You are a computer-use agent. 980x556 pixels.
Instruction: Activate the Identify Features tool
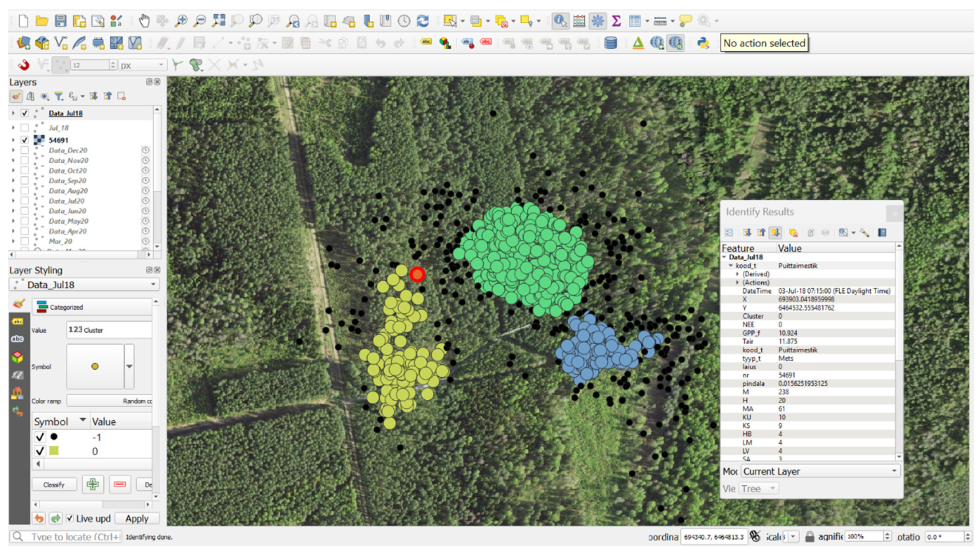(x=560, y=21)
